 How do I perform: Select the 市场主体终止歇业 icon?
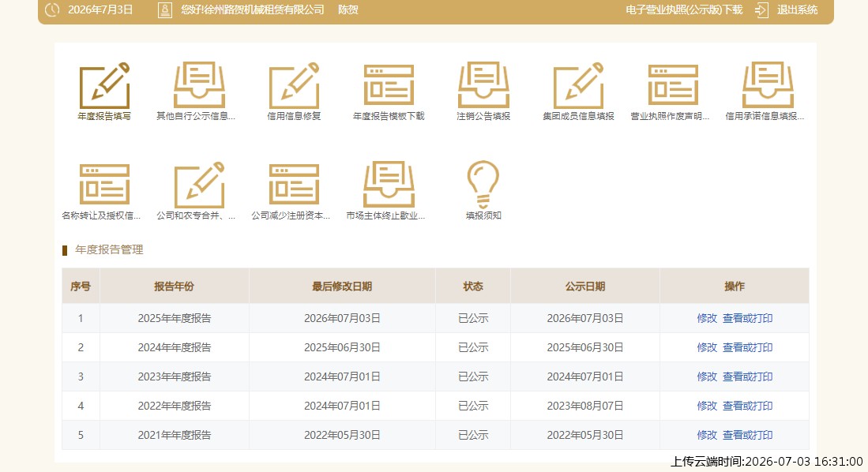[389, 185]
